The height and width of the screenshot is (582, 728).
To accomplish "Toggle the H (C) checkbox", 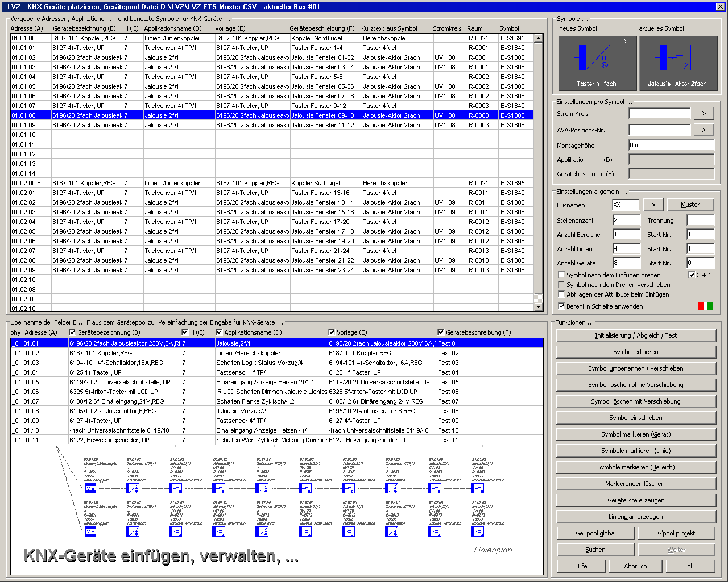I will click(185, 332).
